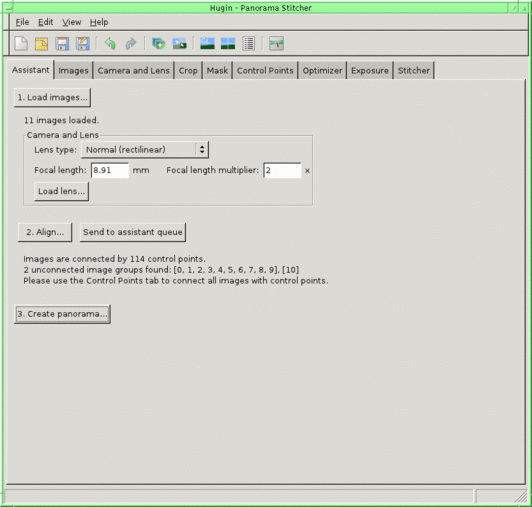
Task: Click the '11 images loaded.' text
Action: click(61, 120)
